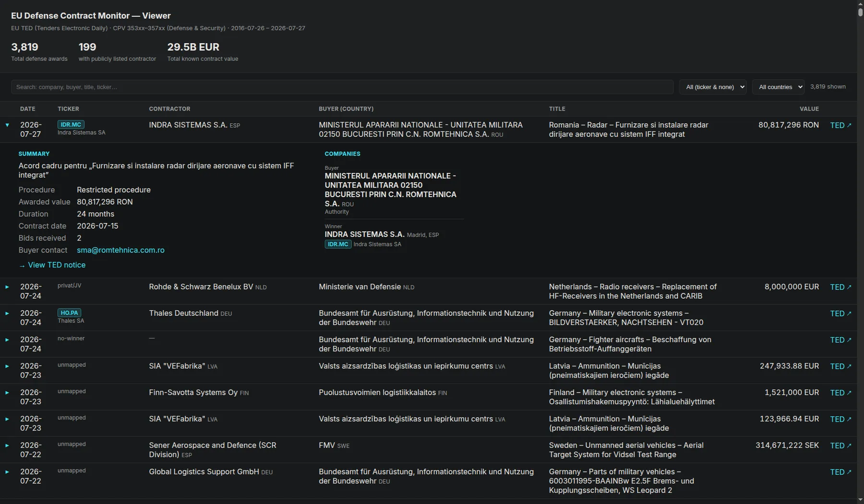
Task: Open the All (ticker & none) filter dropdown
Action: [x=713, y=87]
